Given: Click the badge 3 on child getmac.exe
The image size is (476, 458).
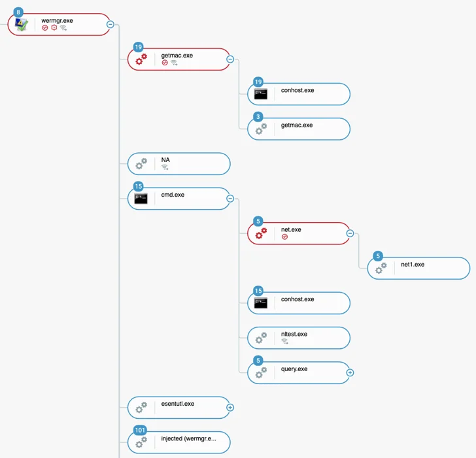Looking at the screenshot, I should [258, 117].
